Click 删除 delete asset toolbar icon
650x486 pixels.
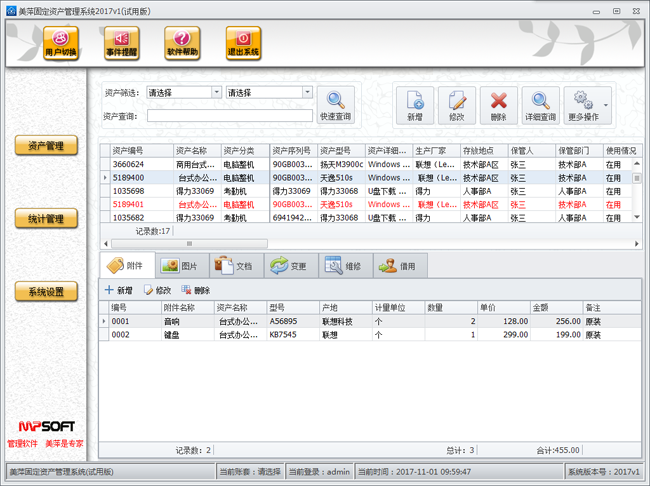click(499, 105)
